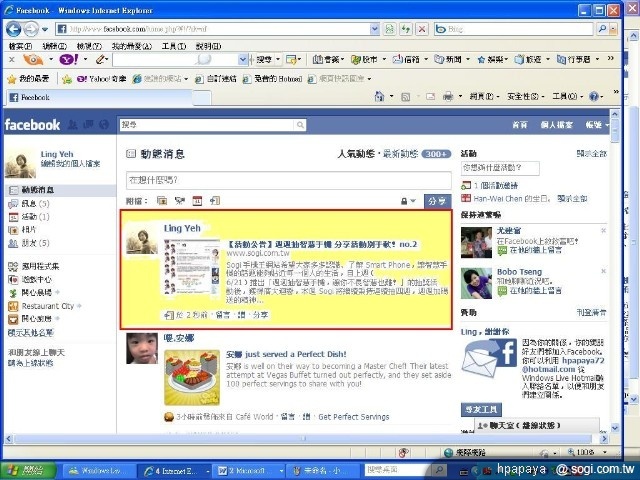
Task: Click the Print icon in command bar
Action: point(448,97)
